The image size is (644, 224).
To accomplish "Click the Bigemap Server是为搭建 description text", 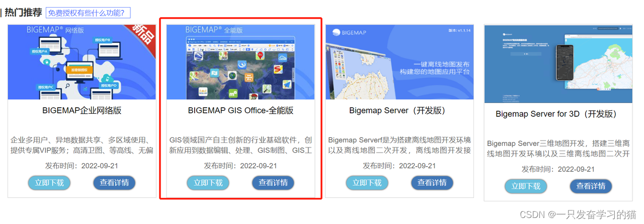I will (399, 145).
